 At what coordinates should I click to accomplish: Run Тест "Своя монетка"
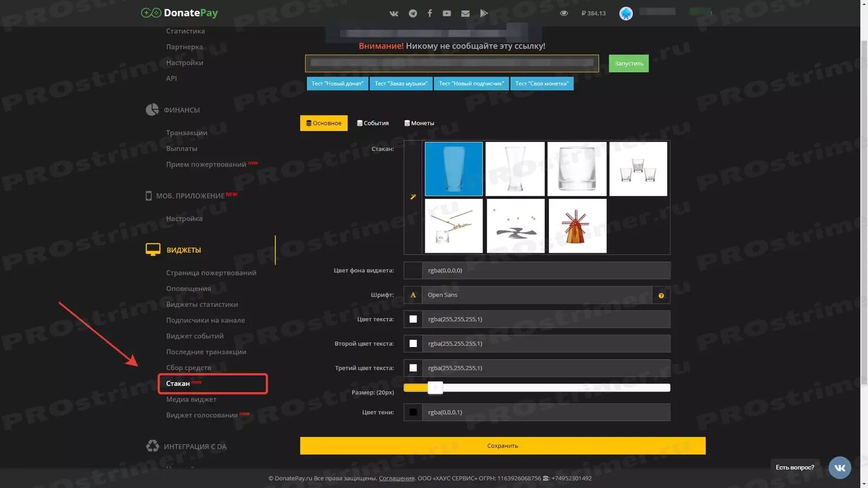coord(542,84)
